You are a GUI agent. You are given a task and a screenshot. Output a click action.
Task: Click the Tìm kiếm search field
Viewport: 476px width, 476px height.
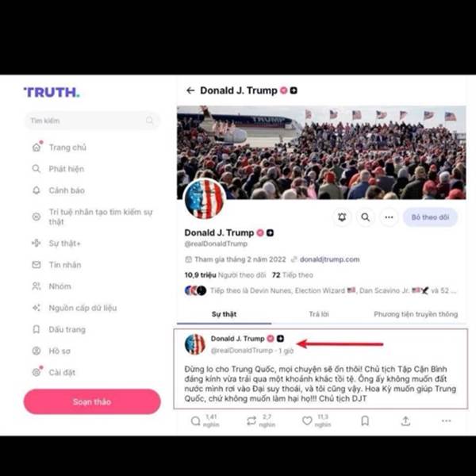[x=92, y=121]
